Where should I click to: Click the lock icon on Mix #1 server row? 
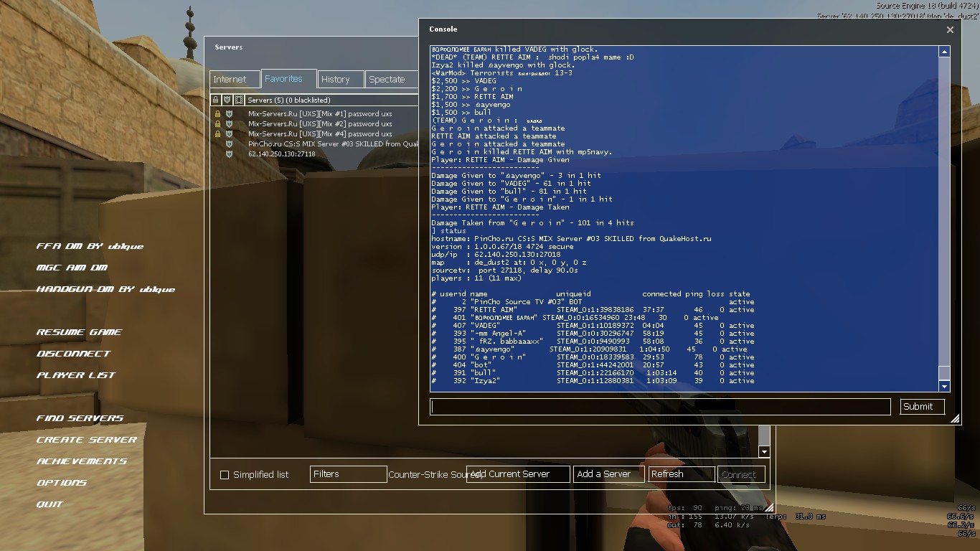coord(217,113)
